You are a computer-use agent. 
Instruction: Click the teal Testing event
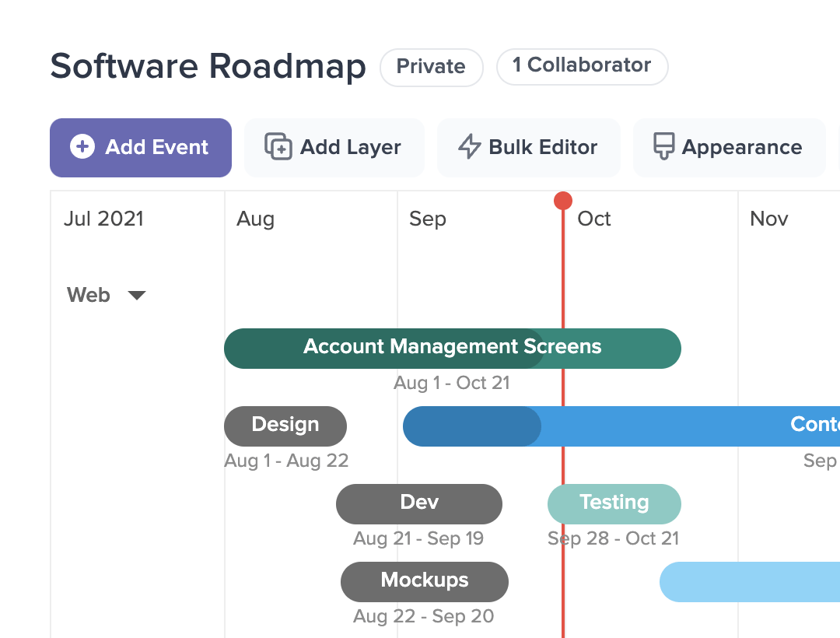(614, 503)
